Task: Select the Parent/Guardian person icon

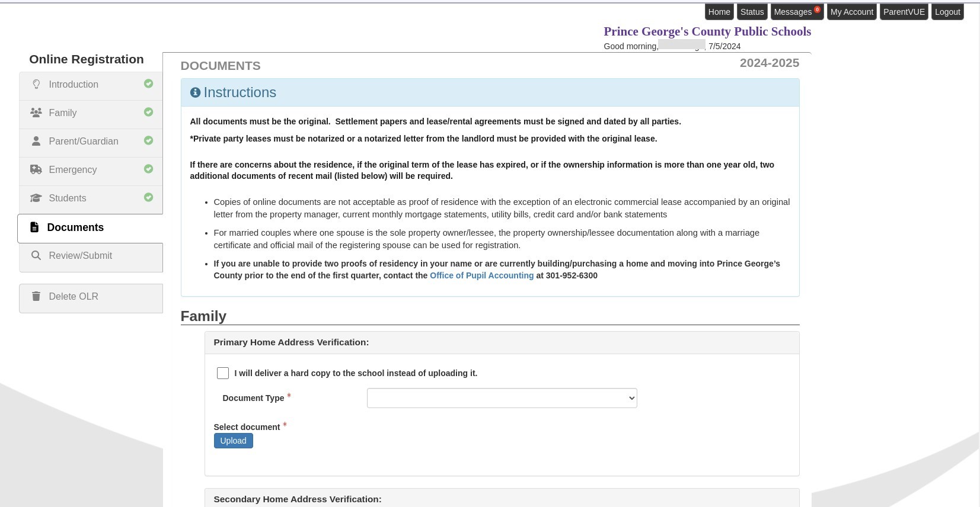Action: (x=36, y=140)
